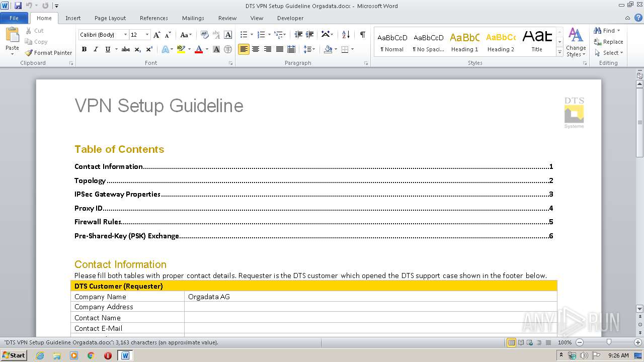Apply red font color
Image resolution: width=644 pixels, height=362 pixels.
click(199, 49)
